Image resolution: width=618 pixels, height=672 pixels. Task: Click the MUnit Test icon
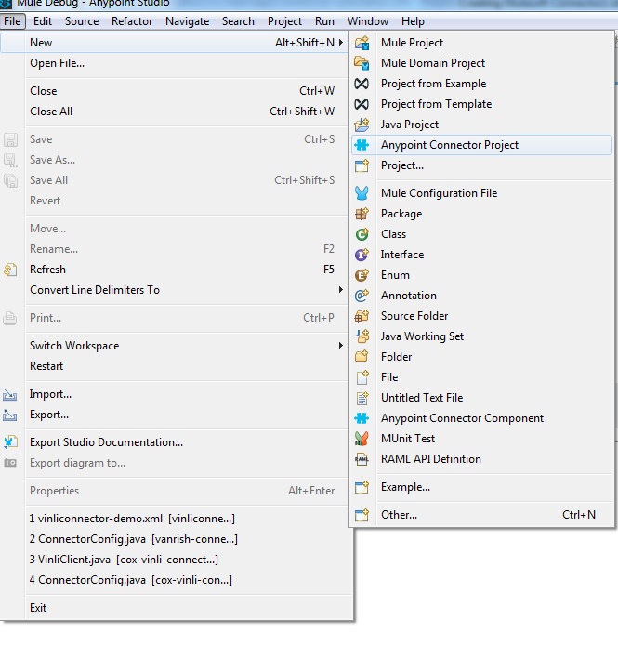[x=362, y=439]
